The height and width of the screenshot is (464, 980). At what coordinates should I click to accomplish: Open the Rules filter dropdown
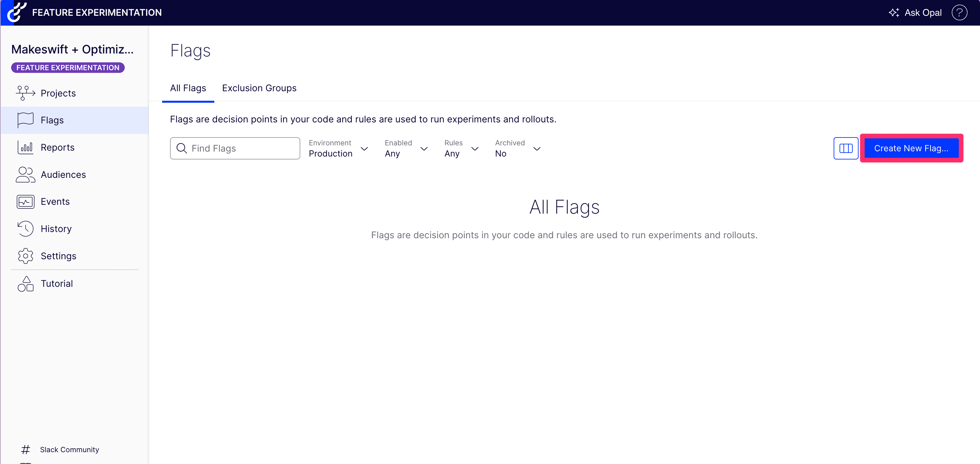point(461,148)
